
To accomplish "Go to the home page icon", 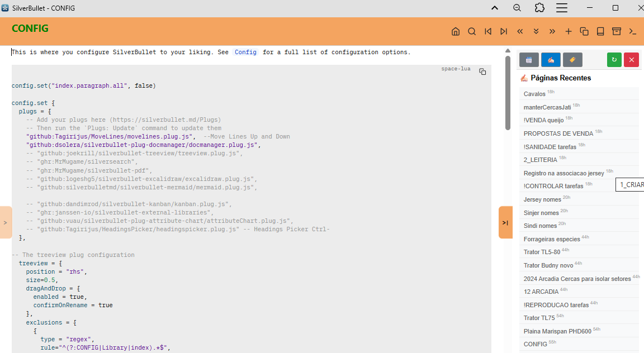I will click(x=456, y=32).
